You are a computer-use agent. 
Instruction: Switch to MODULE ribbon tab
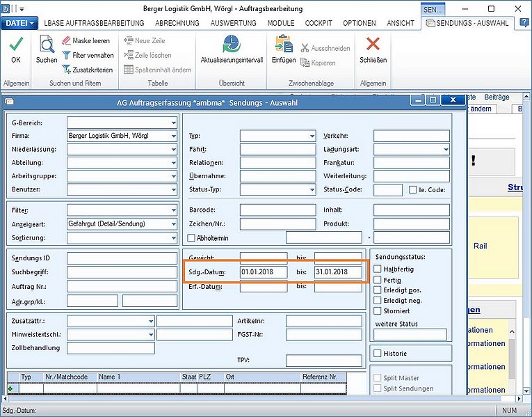click(281, 23)
